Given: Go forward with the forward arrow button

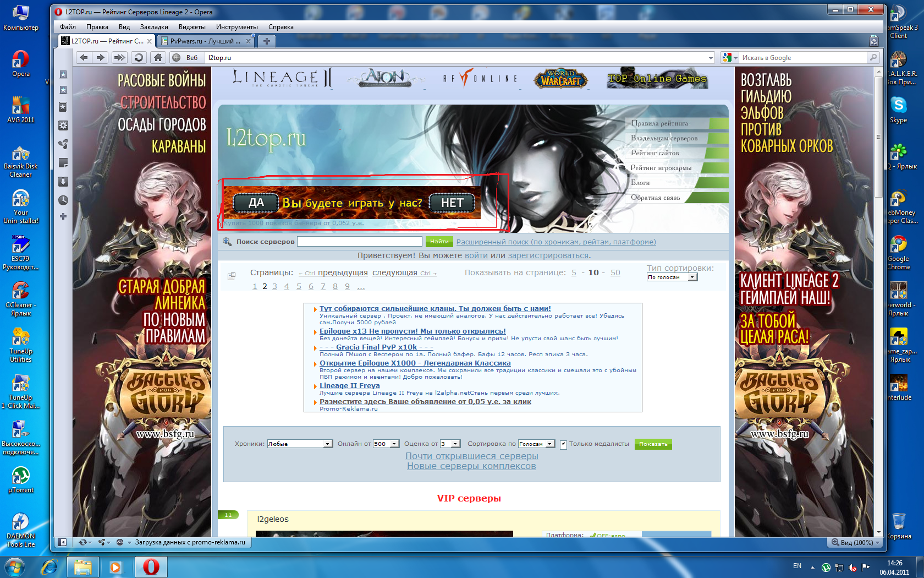Looking at the screenshot, I should 100,57.
